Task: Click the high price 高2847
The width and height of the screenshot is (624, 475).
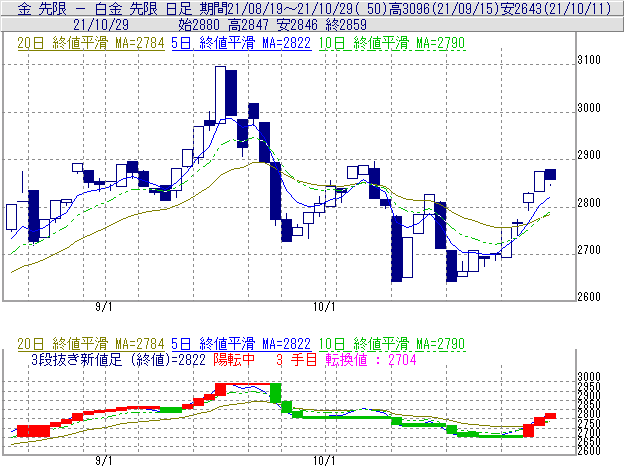Action: point(248,25)
